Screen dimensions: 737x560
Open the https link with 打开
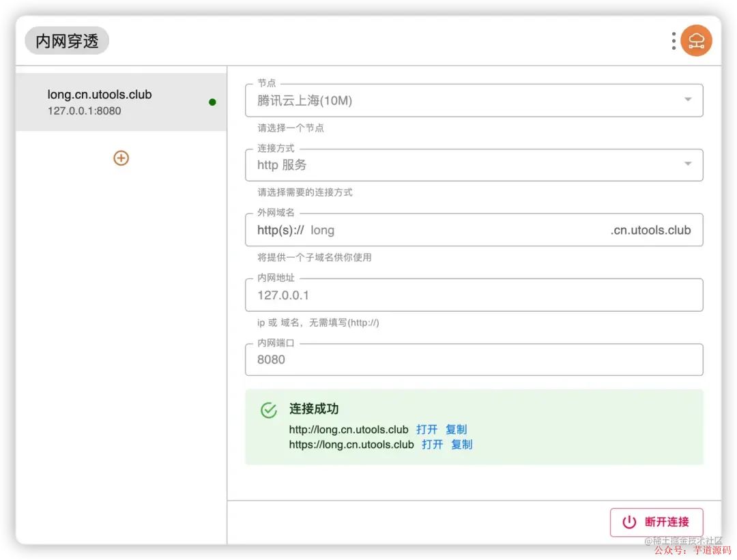[433, 445]
